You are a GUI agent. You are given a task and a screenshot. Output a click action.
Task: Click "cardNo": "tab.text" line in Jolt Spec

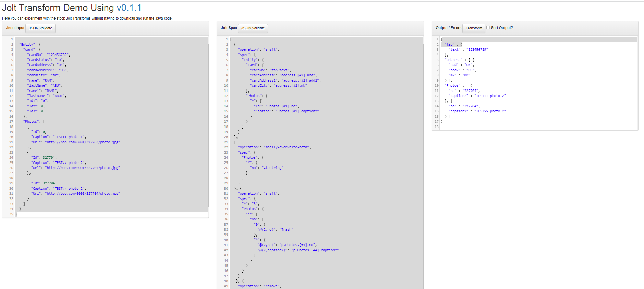click(x=270, y=70)
